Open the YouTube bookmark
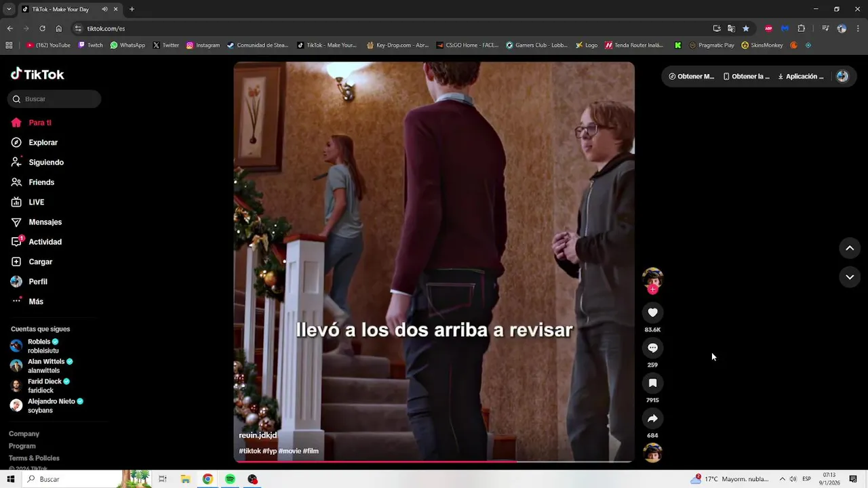The height and width of the screenshot is (488, 868). click(x=48, y=45)
